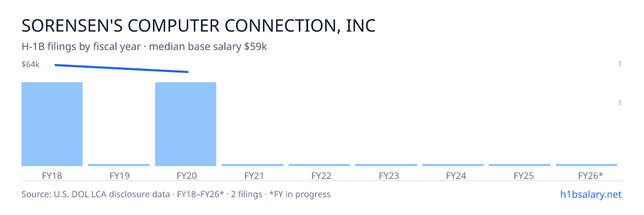Click the FY20 filings bar

186,124
